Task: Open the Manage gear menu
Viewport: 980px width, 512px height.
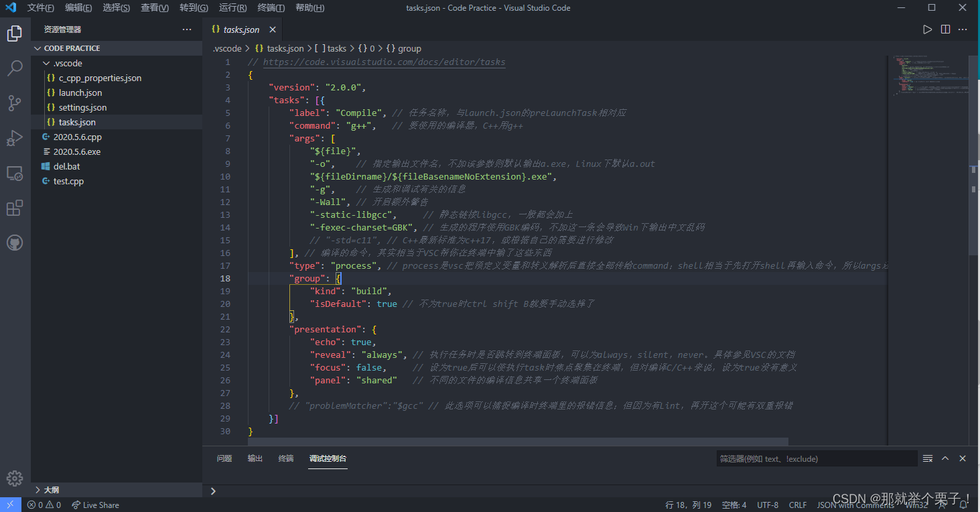Action: point(15,478)
